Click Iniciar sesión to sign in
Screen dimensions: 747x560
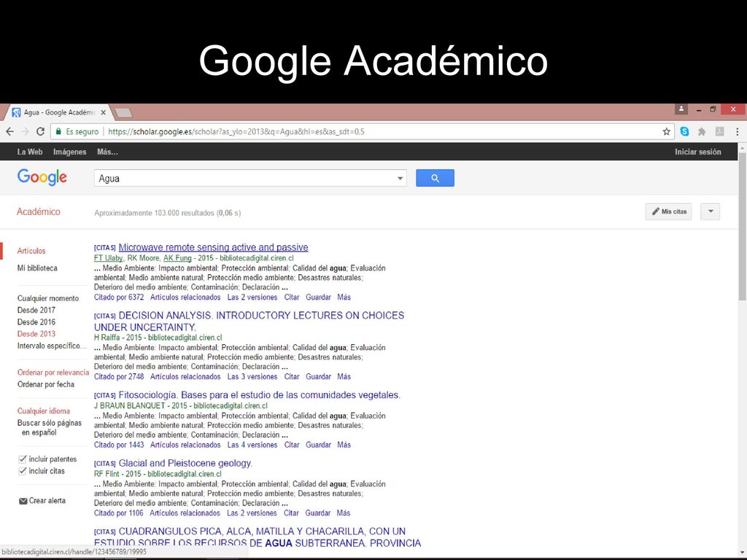(x=698, y=152)
